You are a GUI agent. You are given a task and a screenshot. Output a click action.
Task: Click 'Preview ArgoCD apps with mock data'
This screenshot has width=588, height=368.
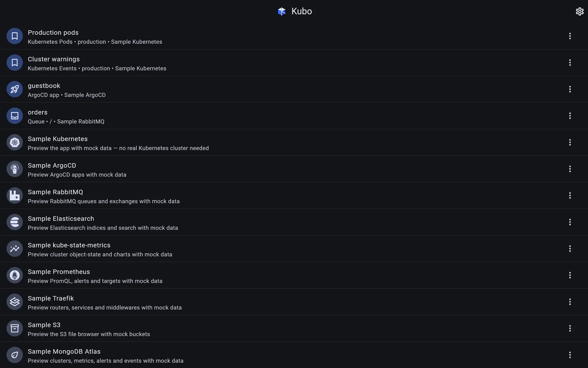tap(77, 175)
